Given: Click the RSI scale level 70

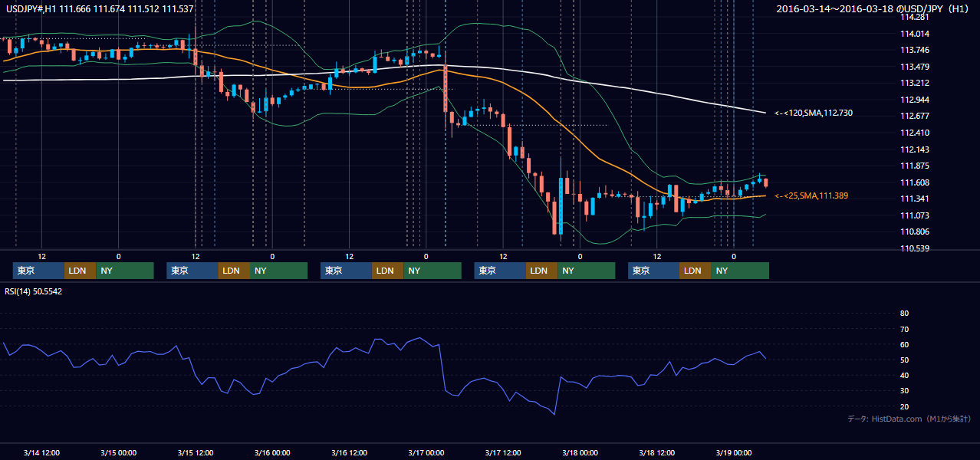Looking at the screenshot, I should [x=904, y=329].
